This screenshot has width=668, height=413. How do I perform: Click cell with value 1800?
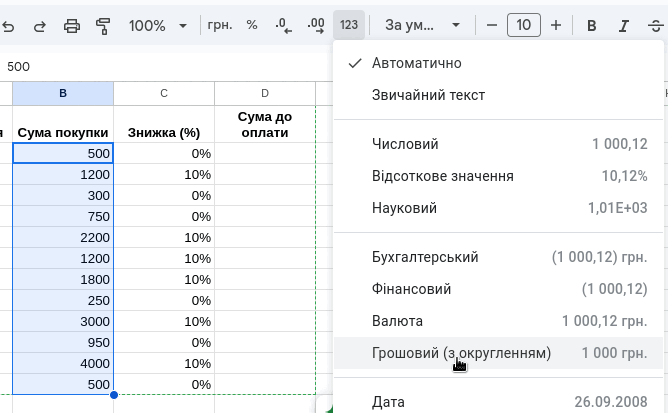coord(63,280)
